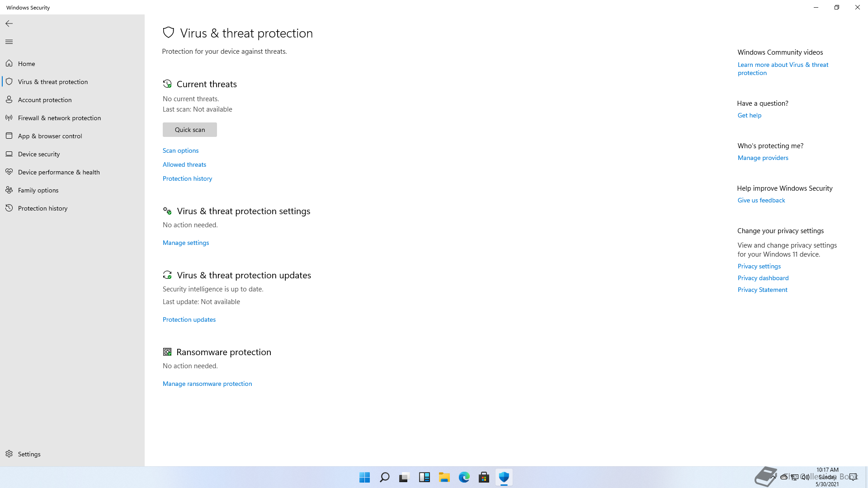The width and height of the screenshot is (868, 488).
Task: Click Give us feedback link
Action: click(x=761, y=200)
